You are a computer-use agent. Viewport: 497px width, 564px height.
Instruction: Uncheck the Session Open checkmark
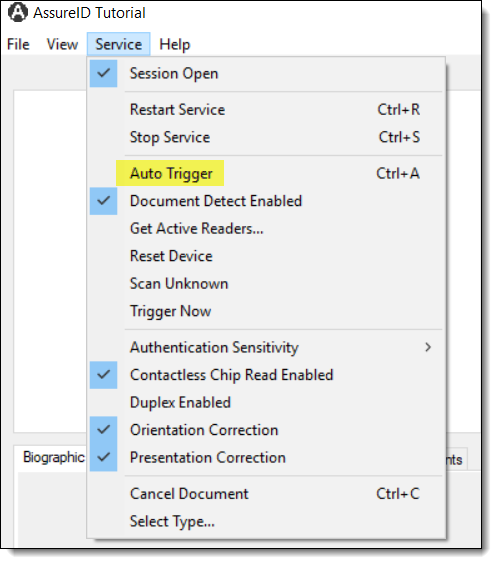coord(104,73)
